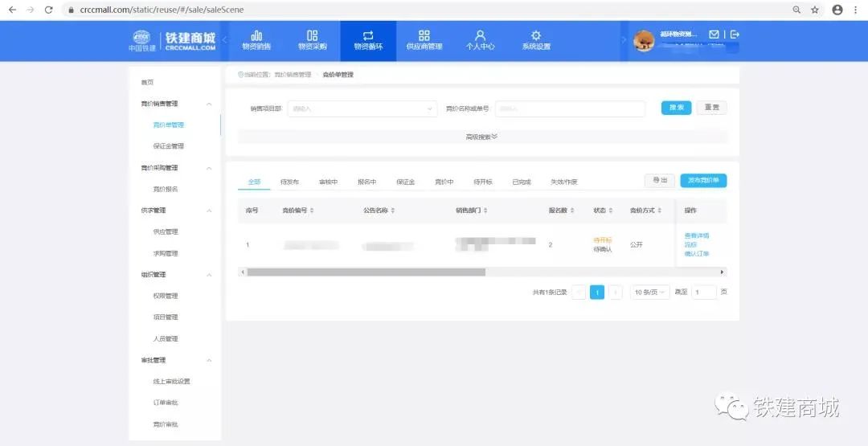868x446 pixels.
Task: Switch to the 失效/作废 tab
Action: [564, 182]
